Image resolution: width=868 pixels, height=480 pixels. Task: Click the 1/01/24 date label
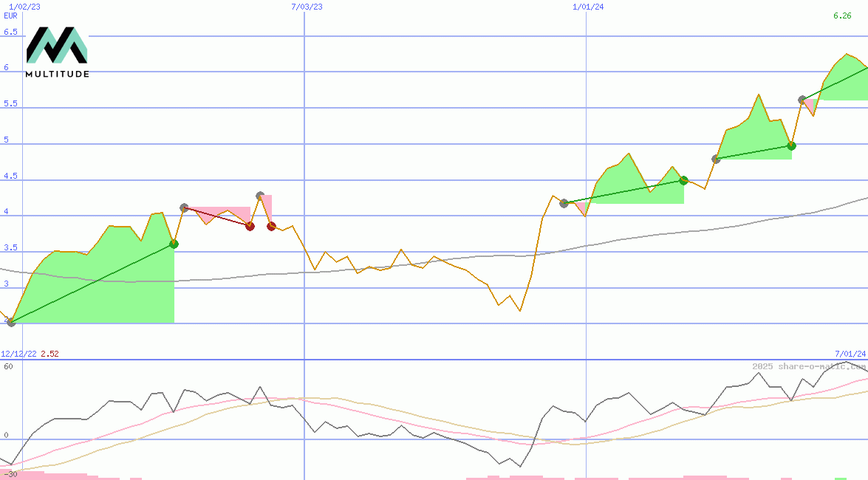[588, 7]
